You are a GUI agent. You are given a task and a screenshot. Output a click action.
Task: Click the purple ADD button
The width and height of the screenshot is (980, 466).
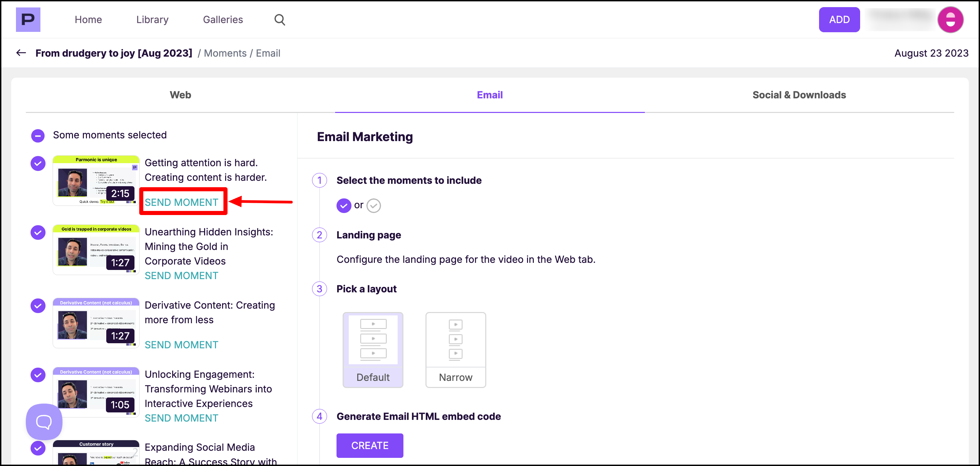click(839, 19)
